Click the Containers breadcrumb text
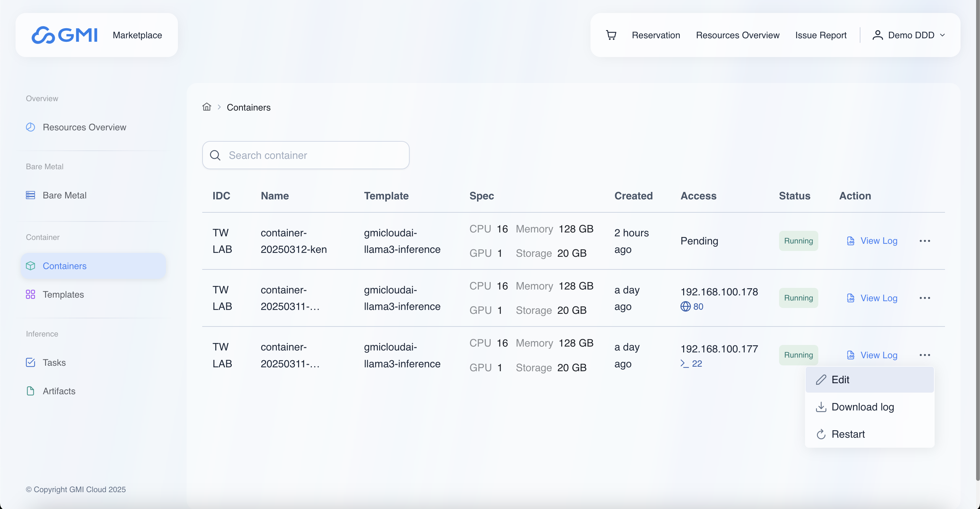Image resolution: width=980 pixels, height=509 pixels. click(x=249, y=107)
